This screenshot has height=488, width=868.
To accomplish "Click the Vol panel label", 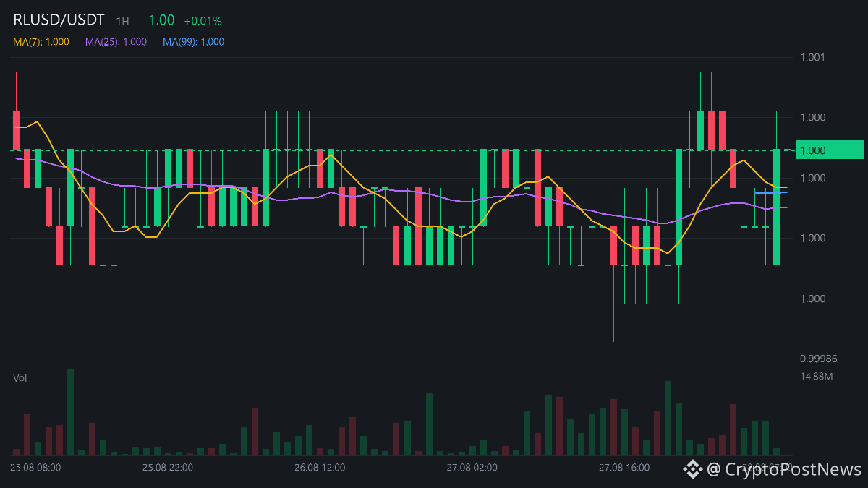I will (20, 377).
